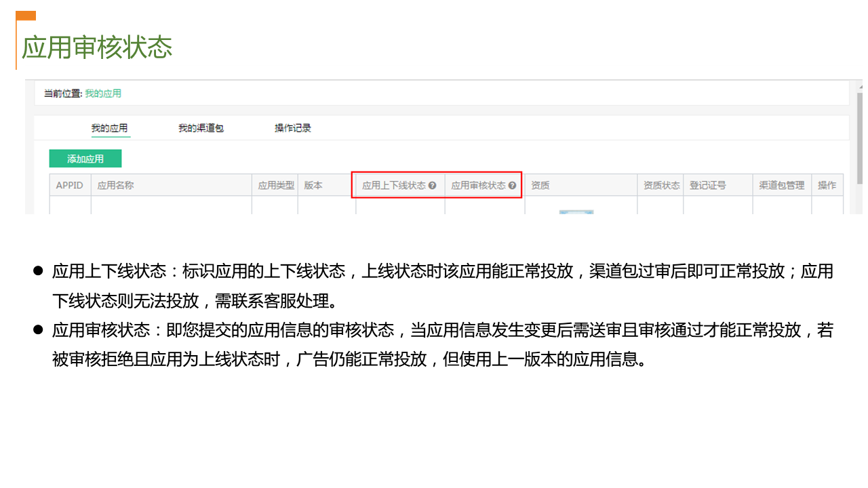
Task: Click the 应用上下线状态 column header text
Action: (393, 185)
